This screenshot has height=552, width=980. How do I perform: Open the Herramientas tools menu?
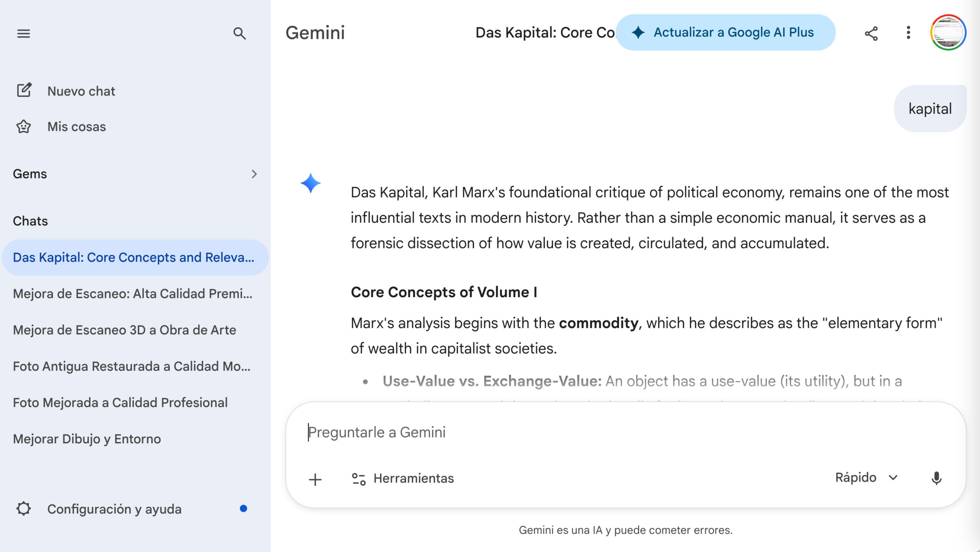[402, 478]
